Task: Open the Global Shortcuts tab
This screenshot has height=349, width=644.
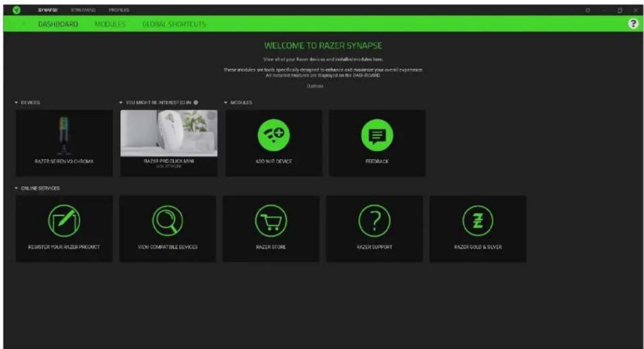Action: pyautogui.click(x=174, y=24)
